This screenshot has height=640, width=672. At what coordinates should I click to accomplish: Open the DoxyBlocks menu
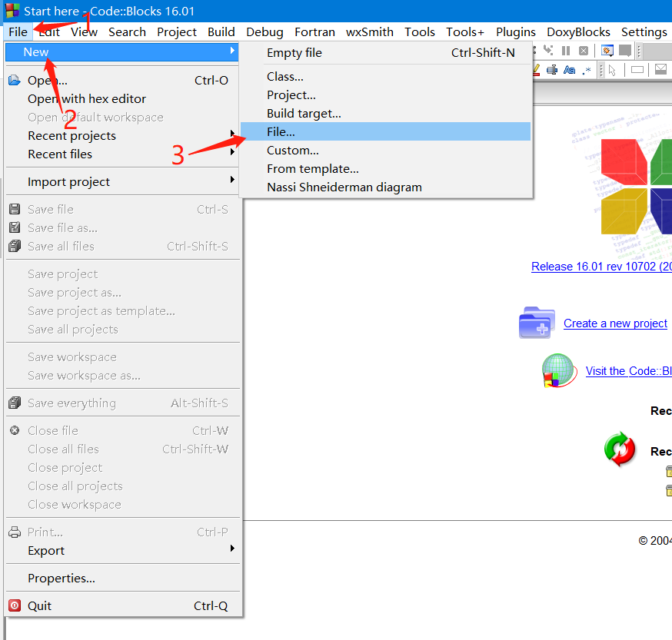coord(578,32)
